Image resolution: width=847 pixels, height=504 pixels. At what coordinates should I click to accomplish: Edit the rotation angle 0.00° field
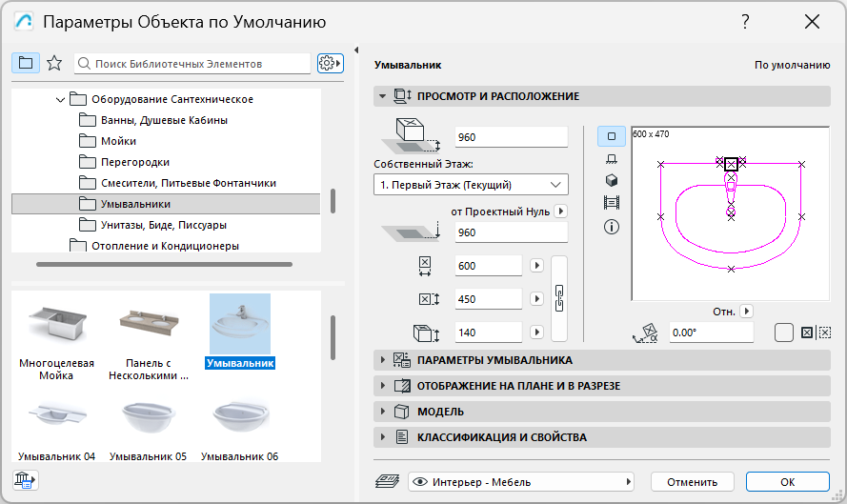coord(712,333)
